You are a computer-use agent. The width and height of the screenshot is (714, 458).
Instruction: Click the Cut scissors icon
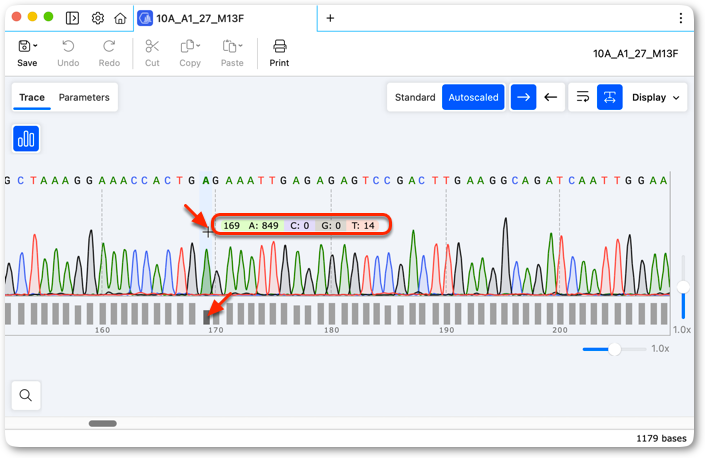pyautogui.click(x=152, y=46)
